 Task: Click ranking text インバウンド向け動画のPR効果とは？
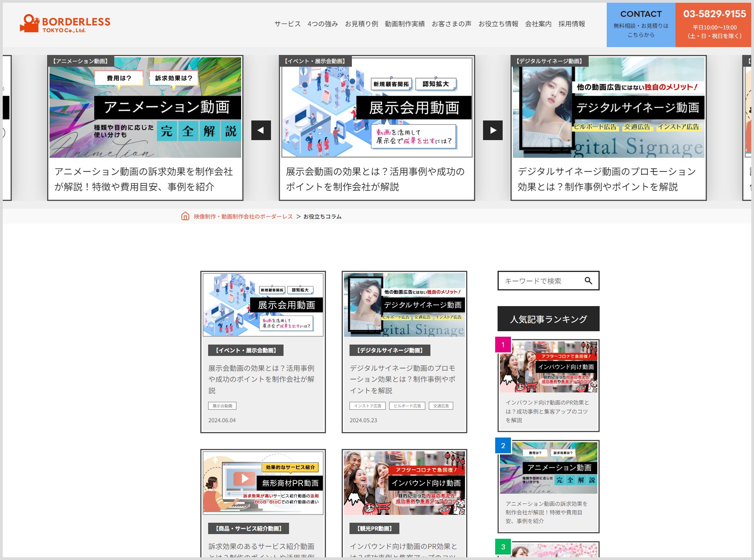tap(547, 411)
